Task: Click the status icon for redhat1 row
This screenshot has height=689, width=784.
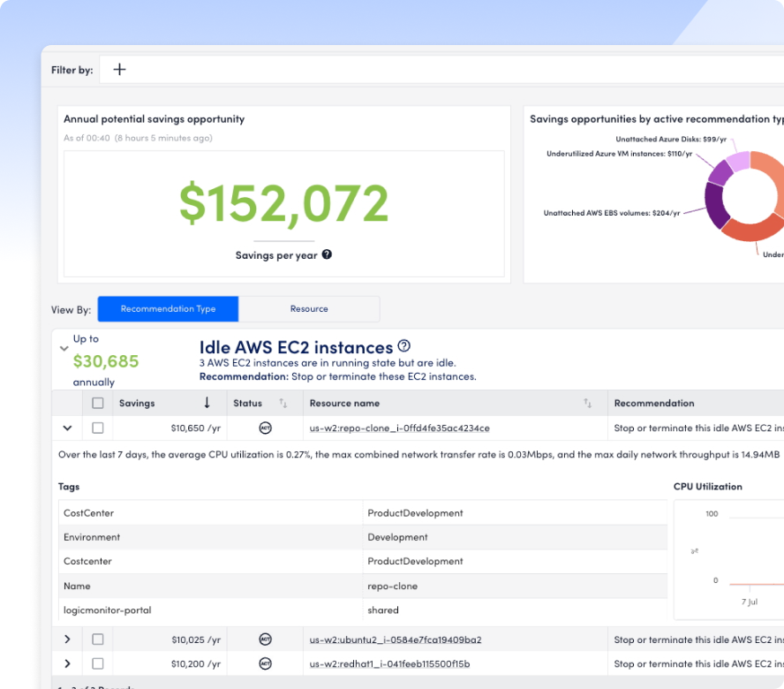Action: click(266, 663)
